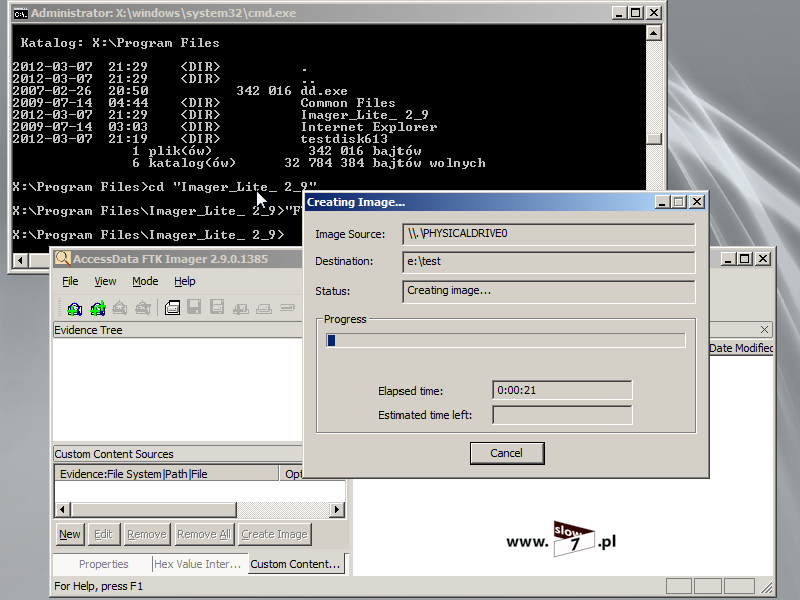Click 'testdisk613' in the cmd listing

(344, 139)
